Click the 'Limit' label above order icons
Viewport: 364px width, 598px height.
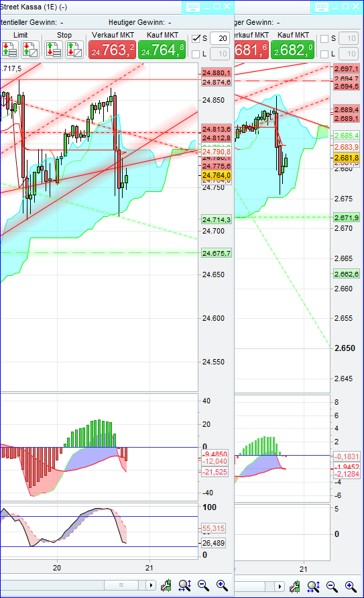(21, 35)
